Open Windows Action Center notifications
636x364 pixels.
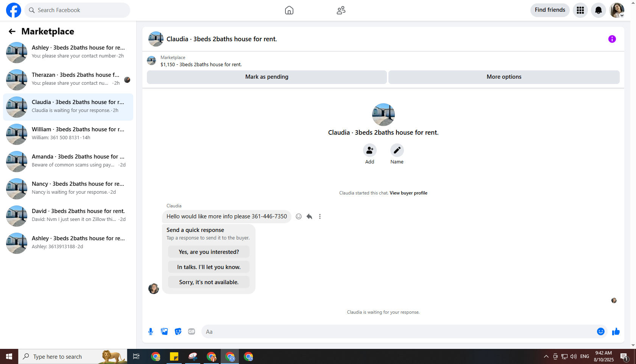[x=624, y=356]
